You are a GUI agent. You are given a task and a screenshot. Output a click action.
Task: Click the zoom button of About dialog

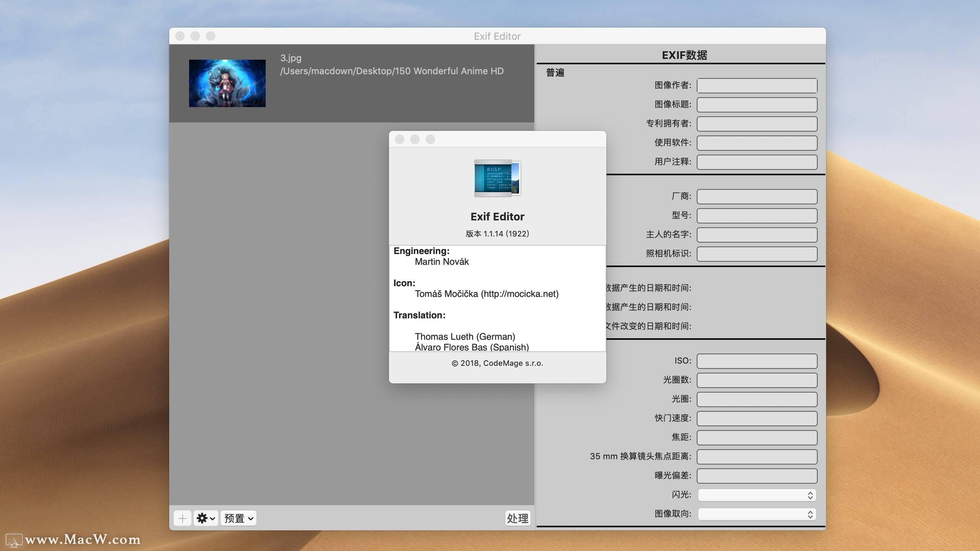(430, 139)
